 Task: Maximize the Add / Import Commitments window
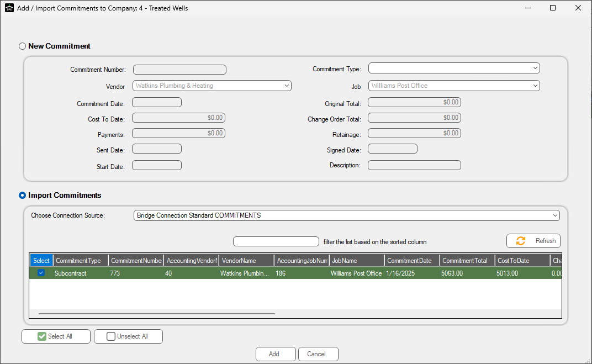(553, 8)
